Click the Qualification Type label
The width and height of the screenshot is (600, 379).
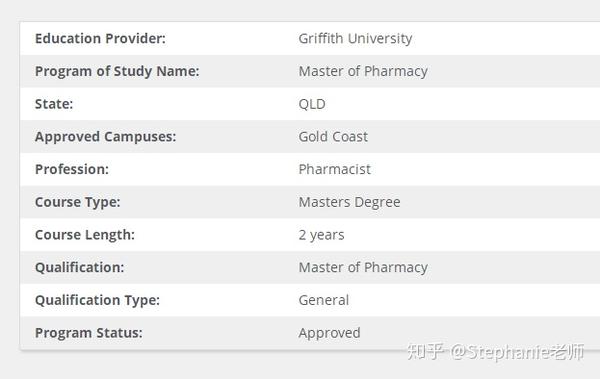(97, 300)
